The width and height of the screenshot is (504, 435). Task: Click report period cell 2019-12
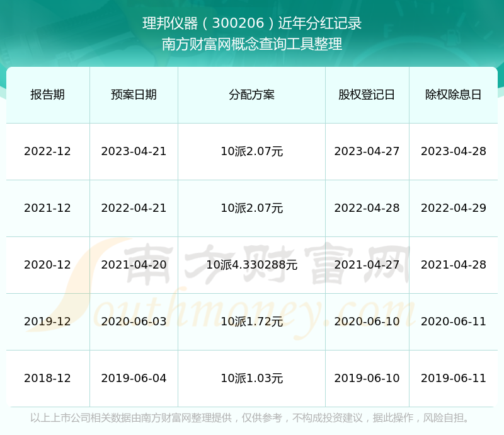pos(48,321)
